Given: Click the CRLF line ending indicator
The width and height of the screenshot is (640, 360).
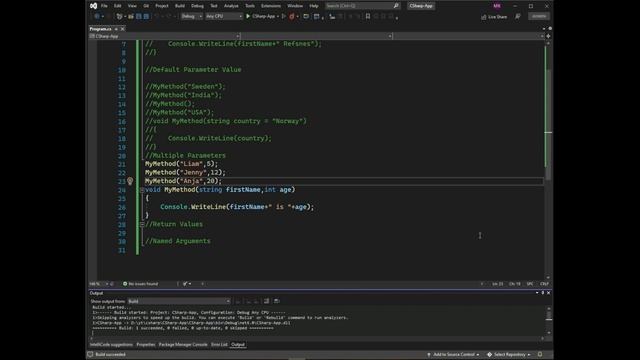Looking at the screenshot, I should (544, 284).
